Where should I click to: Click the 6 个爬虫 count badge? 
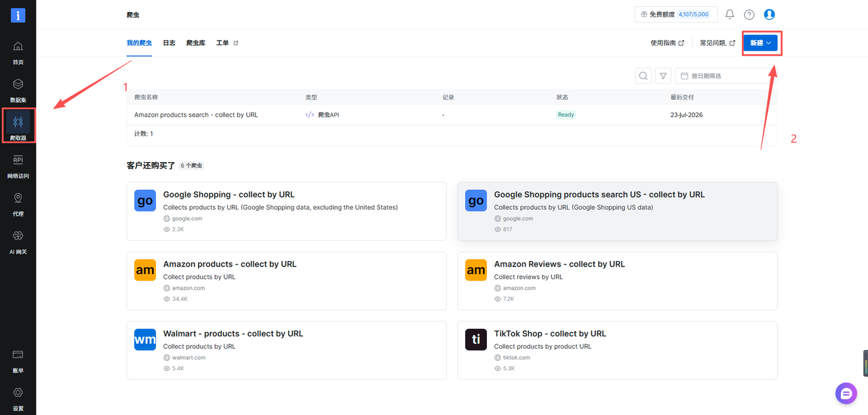(x=191, y=165)
